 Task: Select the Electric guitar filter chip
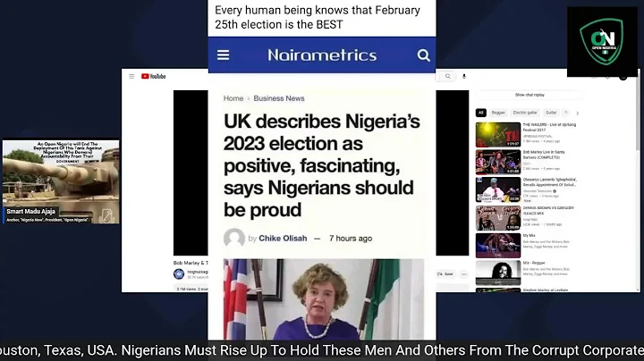(x=525, y=113)
